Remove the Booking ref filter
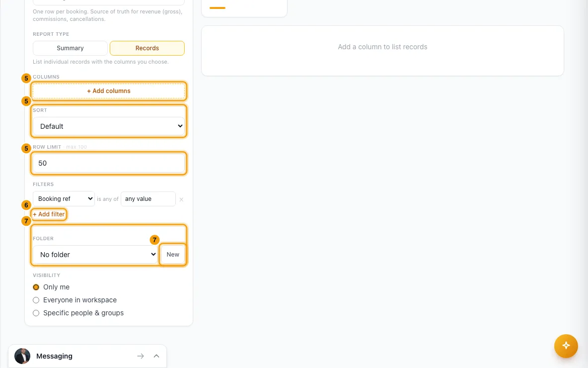Screen dimensions: 588x368 click(181, 199)
